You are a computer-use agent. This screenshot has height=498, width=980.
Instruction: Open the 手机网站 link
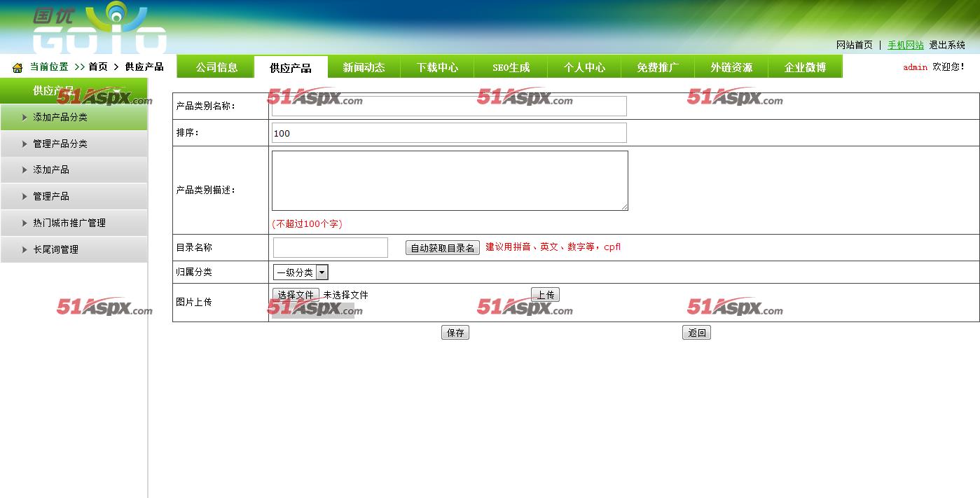coord(906,45)
